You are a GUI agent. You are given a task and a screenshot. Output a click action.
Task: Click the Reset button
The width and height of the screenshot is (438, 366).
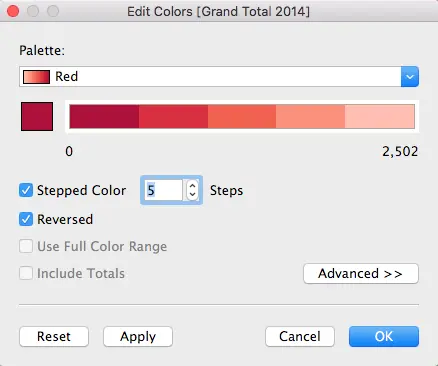54,336
